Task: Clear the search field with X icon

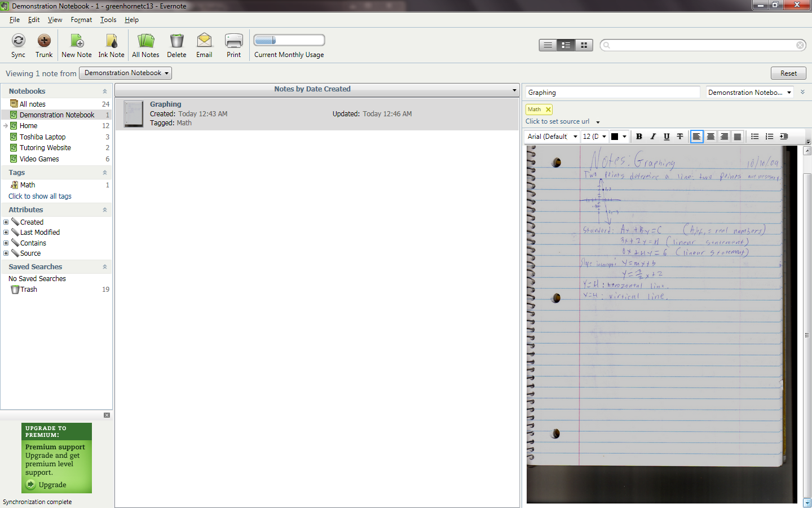Action: [x=800, y=45]
